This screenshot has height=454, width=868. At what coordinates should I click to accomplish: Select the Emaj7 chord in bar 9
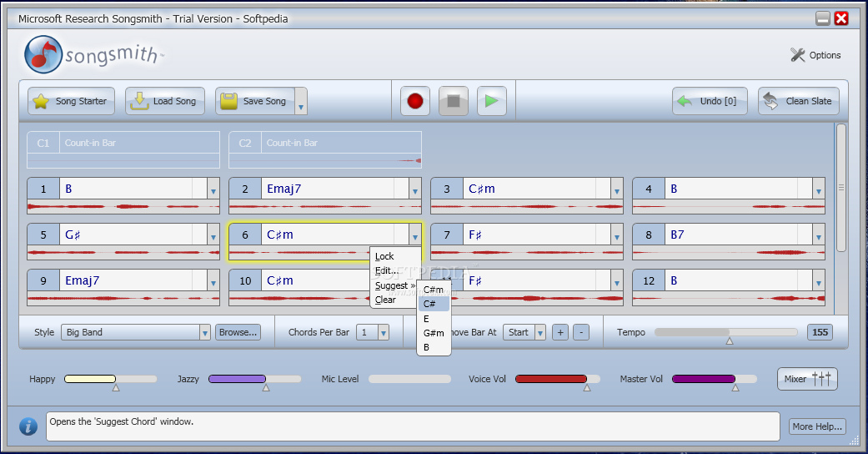[x=82, y=281]
